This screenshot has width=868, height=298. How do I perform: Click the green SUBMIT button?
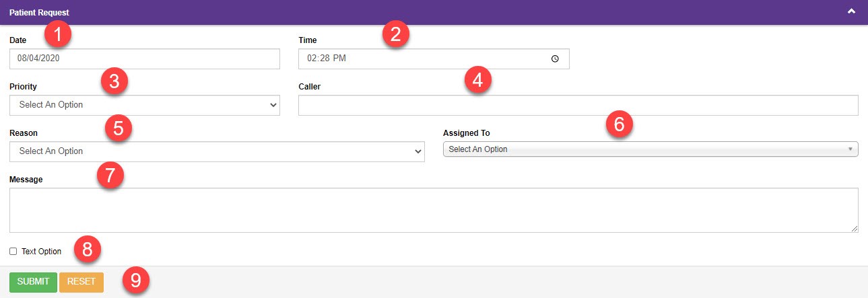[x=33, y=282]
